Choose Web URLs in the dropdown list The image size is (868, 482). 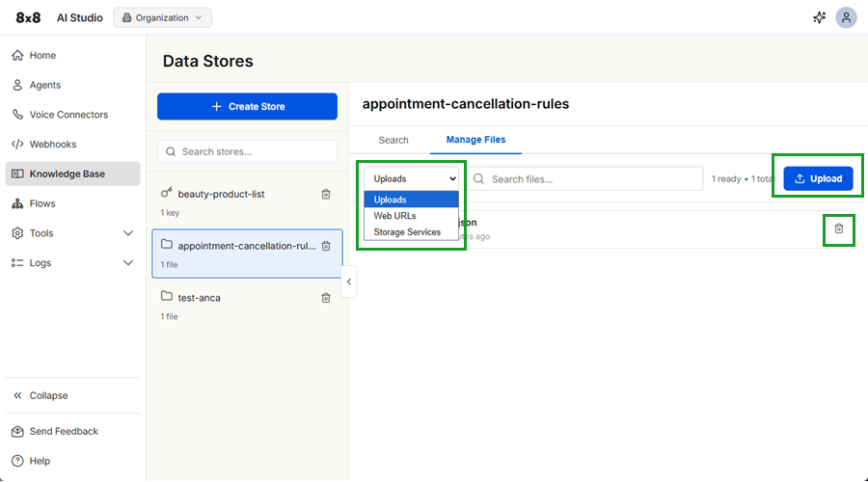tap(411, 216)
